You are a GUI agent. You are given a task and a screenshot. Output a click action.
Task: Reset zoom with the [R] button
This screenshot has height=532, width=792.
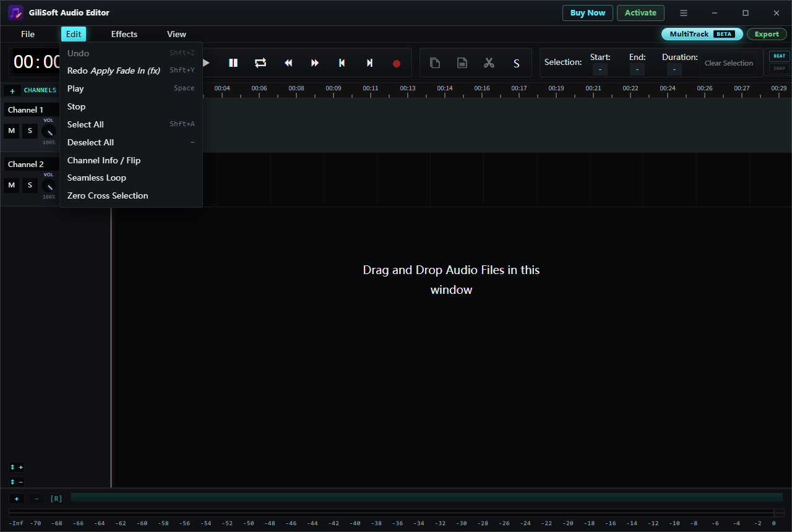pyautogui.click(x=56, y=498)
